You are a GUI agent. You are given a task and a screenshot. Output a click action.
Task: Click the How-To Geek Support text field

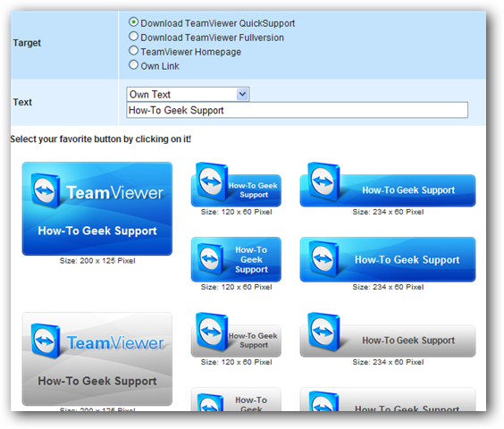click(x=297, y=110)
